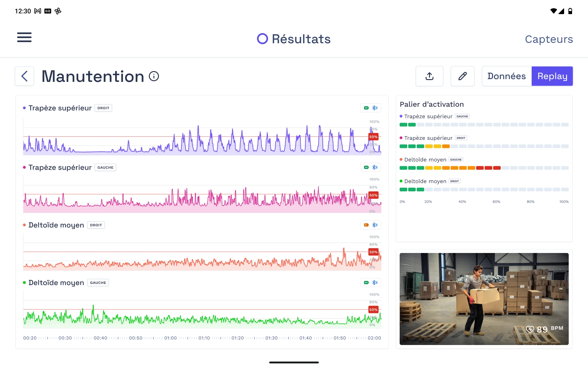The width and height of the screenshot is (588, 368).
Task: Tap the Deltoïde moyen droit activation bar
Action: (x=484, y=190)
